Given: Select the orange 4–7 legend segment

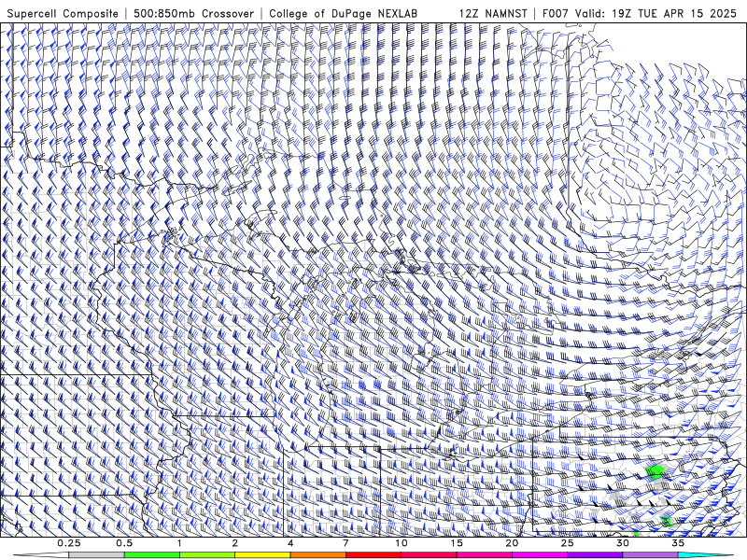Looking at the screenshot, I should tap(317, 555).
